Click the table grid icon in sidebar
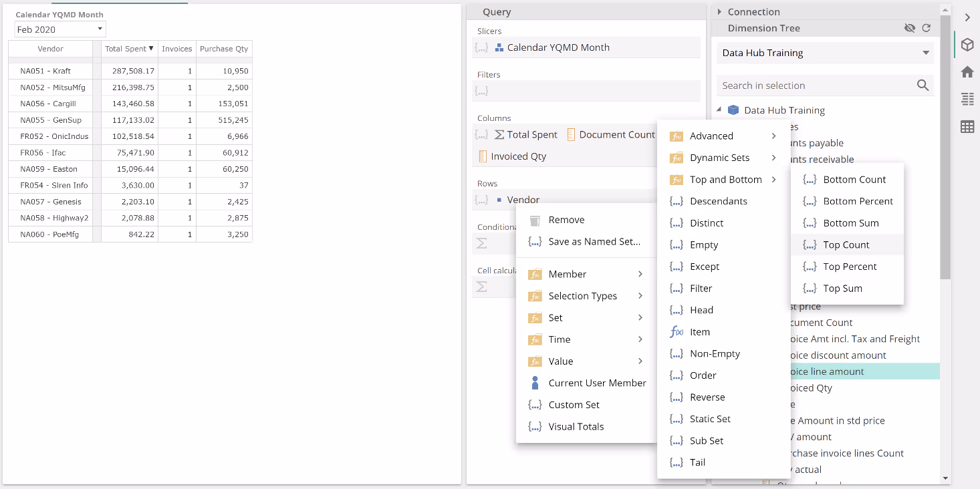 tap(967, 127)
